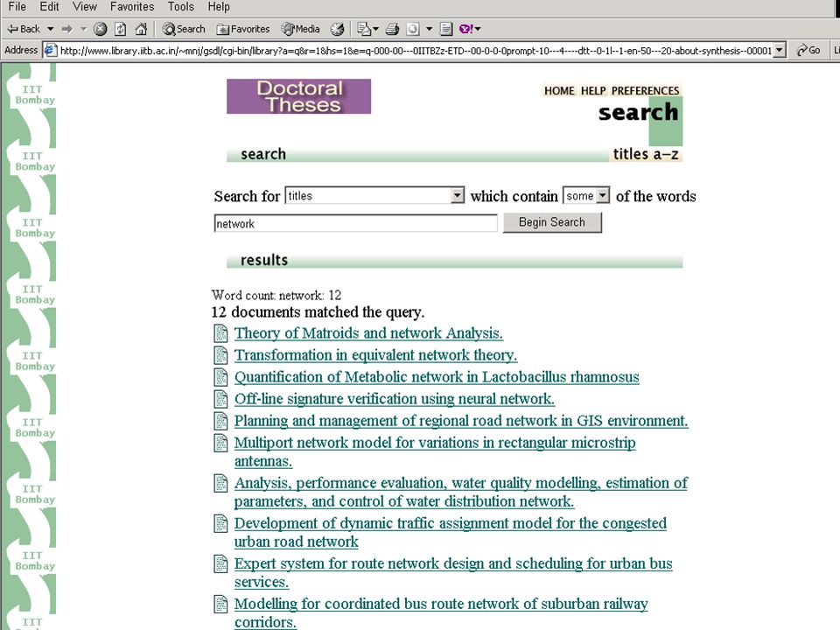The image size is (840, 630).
Task: Open the View menu
Action: coord(85,6)
